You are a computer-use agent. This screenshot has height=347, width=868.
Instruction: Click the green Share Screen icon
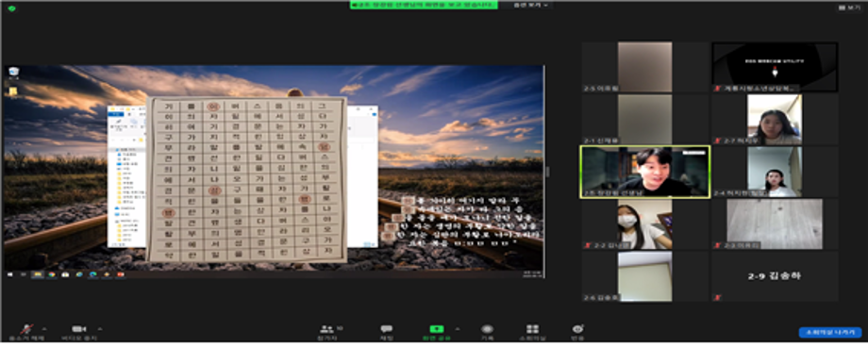(437, 329)
